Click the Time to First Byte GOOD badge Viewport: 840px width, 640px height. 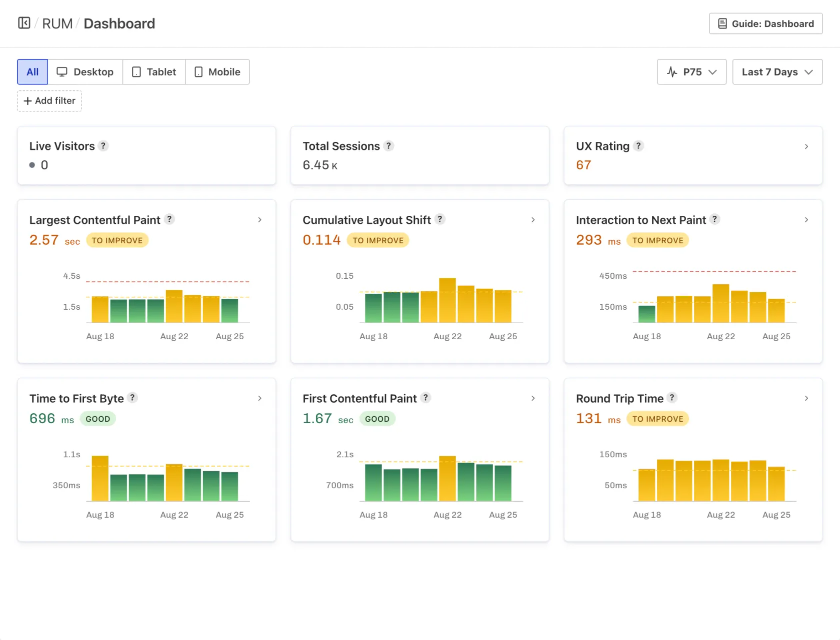coord(98,419)
